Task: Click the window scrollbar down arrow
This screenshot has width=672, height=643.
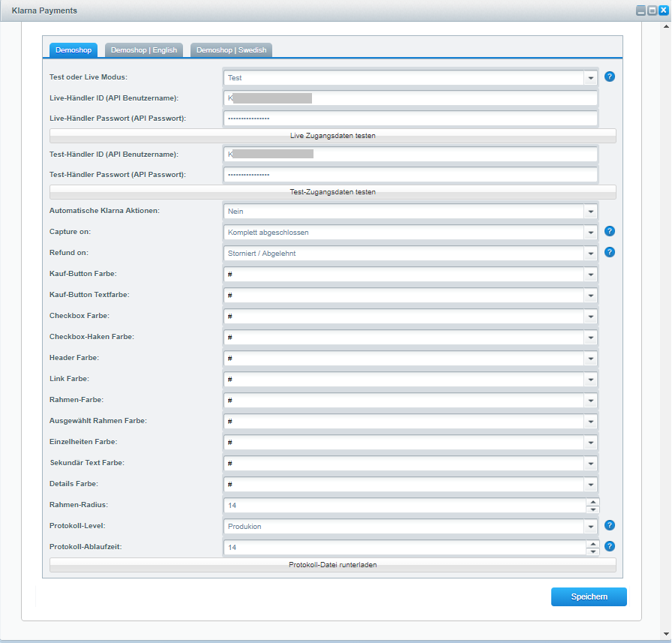Action: [x=667, y=634]
